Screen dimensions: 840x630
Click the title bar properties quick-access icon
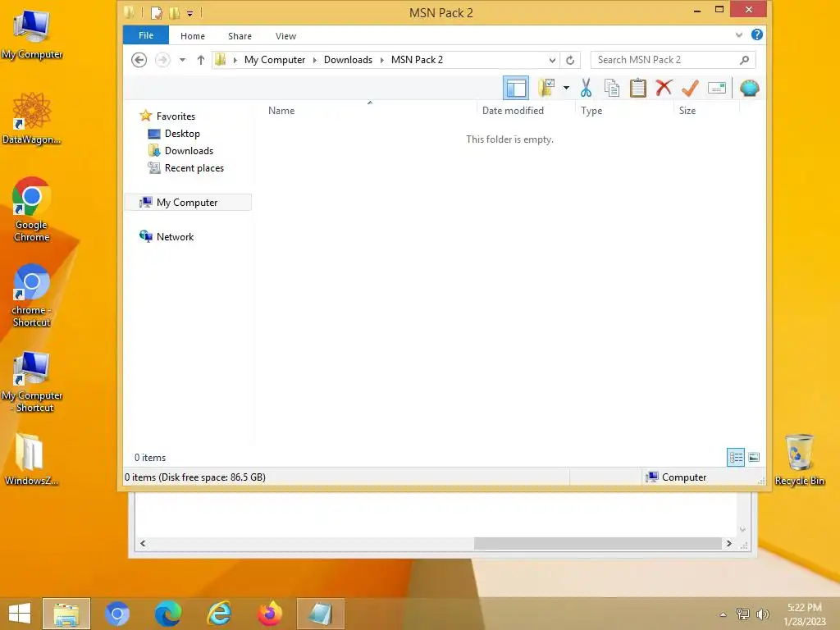(157, 12)
